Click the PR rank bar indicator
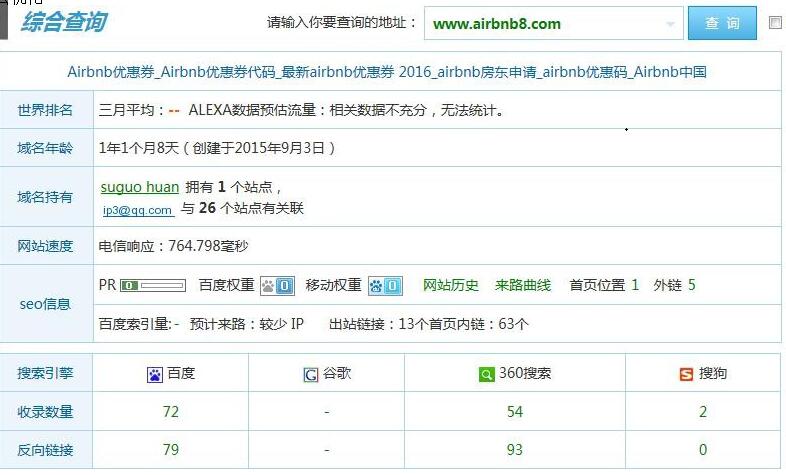 coord(153,286)
